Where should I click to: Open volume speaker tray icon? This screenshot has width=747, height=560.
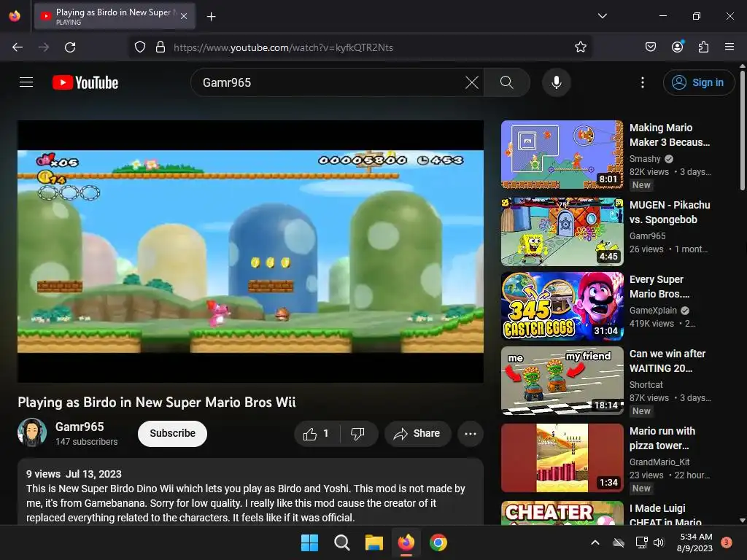click(x=659, y=542)
